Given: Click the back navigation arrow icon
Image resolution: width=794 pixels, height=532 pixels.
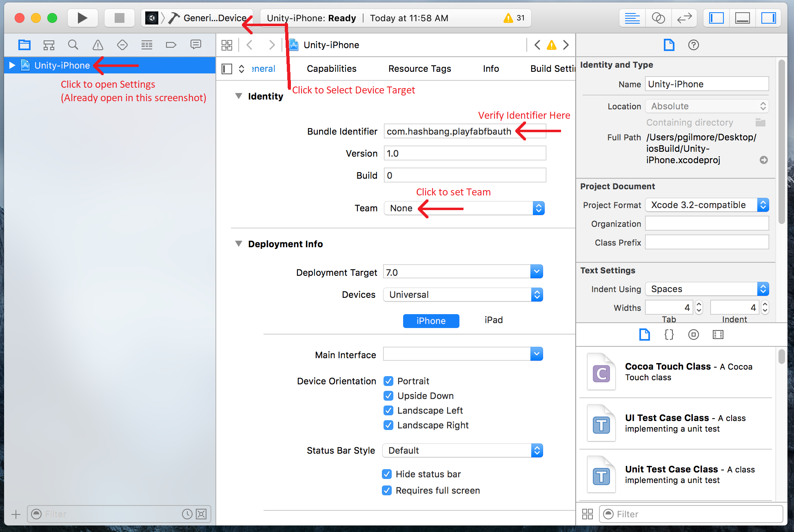Looking at the screenshot, I should pos(250,45).
